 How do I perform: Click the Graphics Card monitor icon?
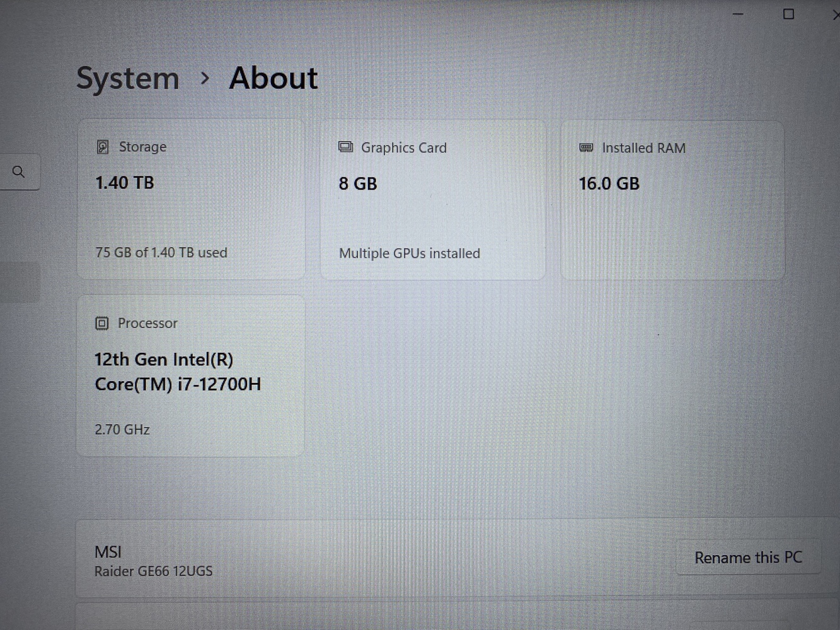pyautogui.click(x=345, y=147)
